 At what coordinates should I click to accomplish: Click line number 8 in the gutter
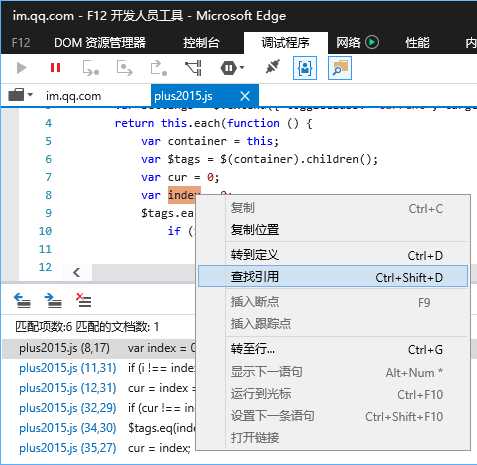pyautogui.click(x=49, y=195)
